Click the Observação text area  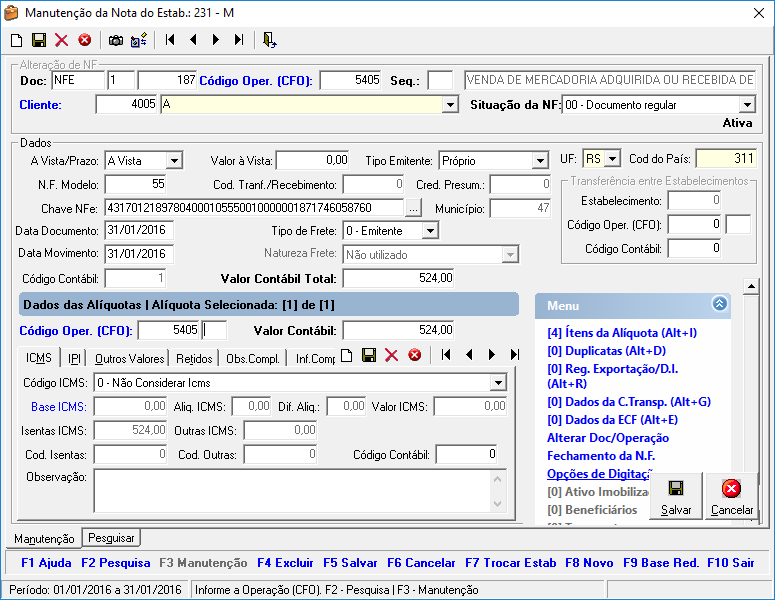tap(290, 490)
